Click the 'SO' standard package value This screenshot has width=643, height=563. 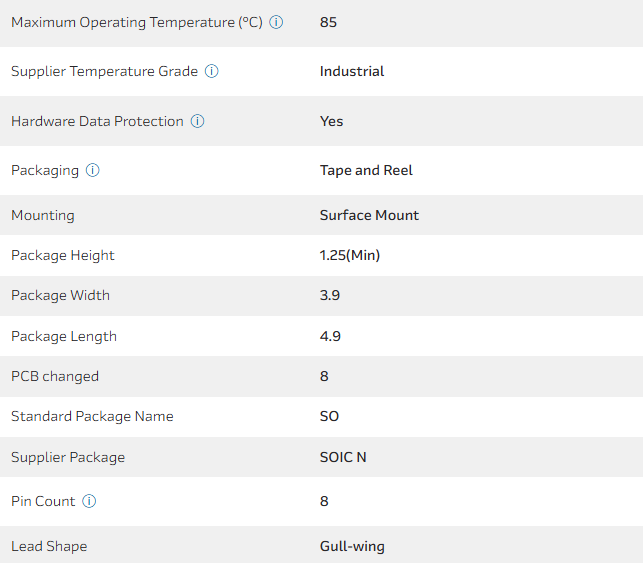click(x=329, y=416)
